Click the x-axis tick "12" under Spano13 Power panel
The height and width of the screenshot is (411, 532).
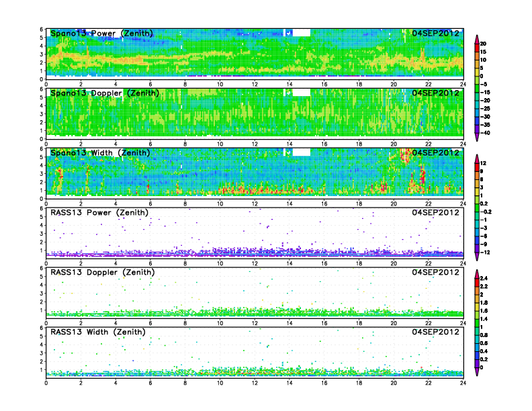255,84
